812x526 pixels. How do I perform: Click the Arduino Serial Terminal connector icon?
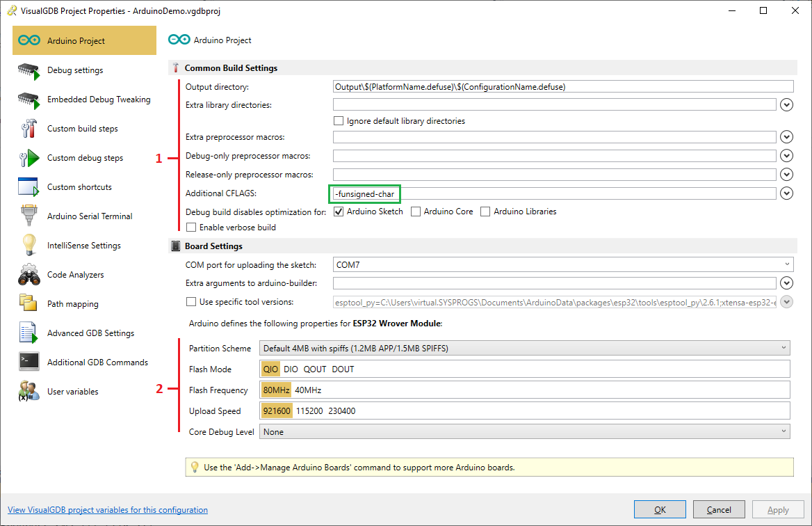tap(29, 216)
